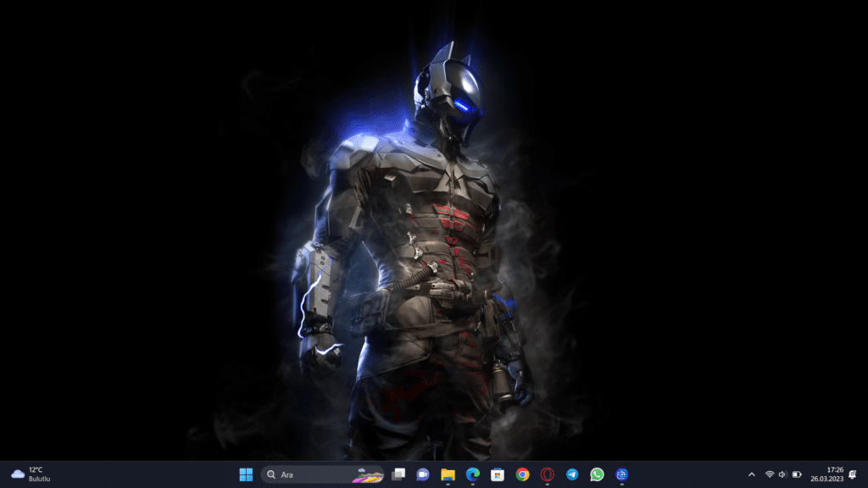The width and height of the screenshot is (868, 488).
Task: Open notifications via the bell icon
Action: pos(852,474)
